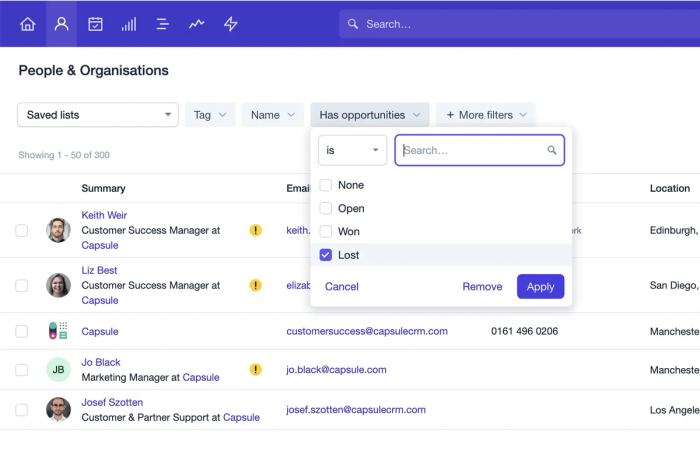Open the Saved lists dropdown
Viewport: 700px width, 452px height.
98,115
